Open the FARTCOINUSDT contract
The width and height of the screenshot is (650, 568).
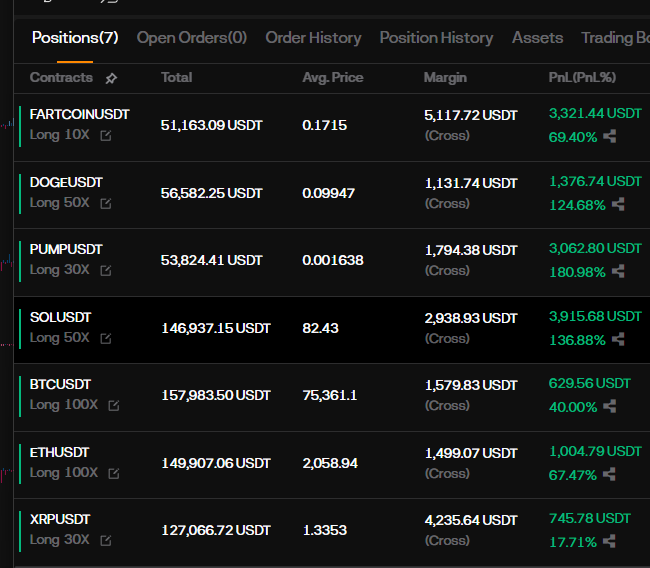point(80,114)
